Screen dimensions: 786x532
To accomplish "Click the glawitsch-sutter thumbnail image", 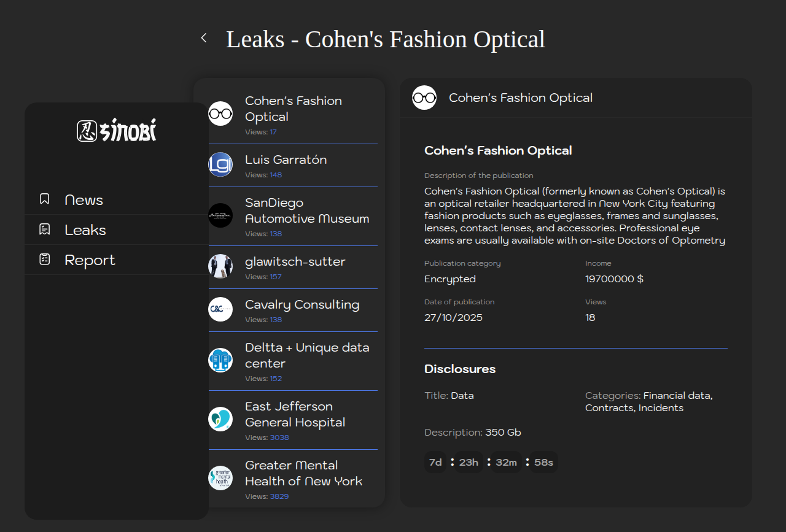I will (x=220, y=266).
